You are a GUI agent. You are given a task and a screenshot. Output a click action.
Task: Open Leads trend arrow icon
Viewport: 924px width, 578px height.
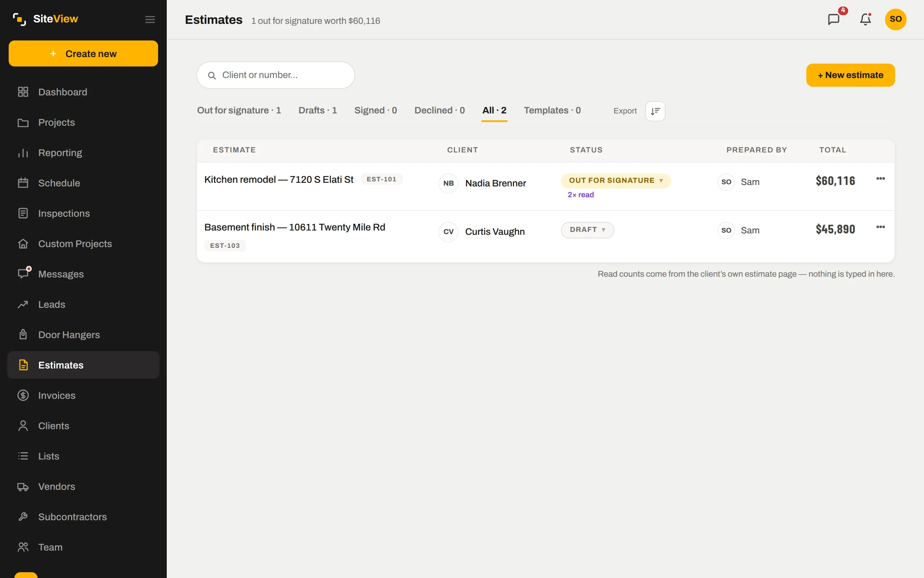pyautogui.click(x=23, y=304)
